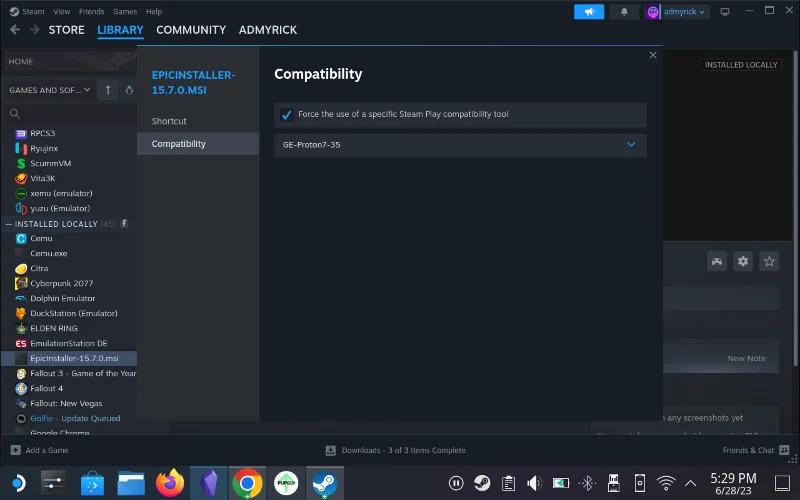Go back with the left arrow
Screen dimensions: 800x500
pos(15,30)
